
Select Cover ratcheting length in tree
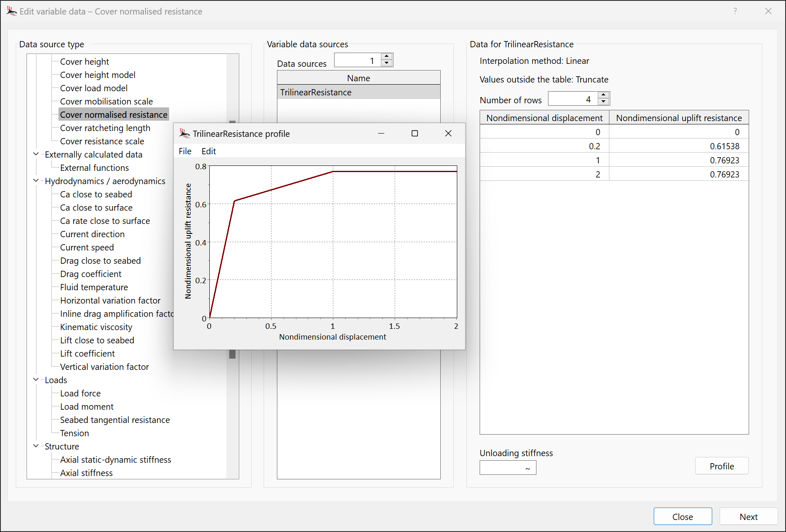(x=105, y=128)
